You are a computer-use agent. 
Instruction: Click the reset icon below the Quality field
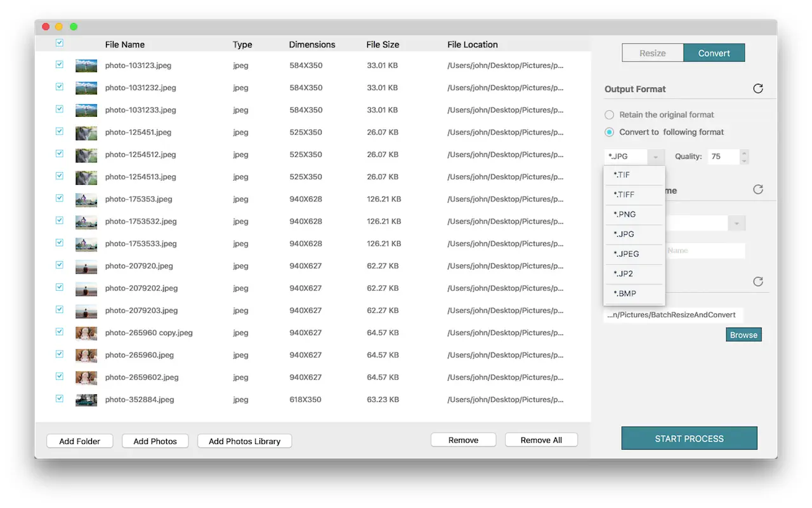point(757,189)
